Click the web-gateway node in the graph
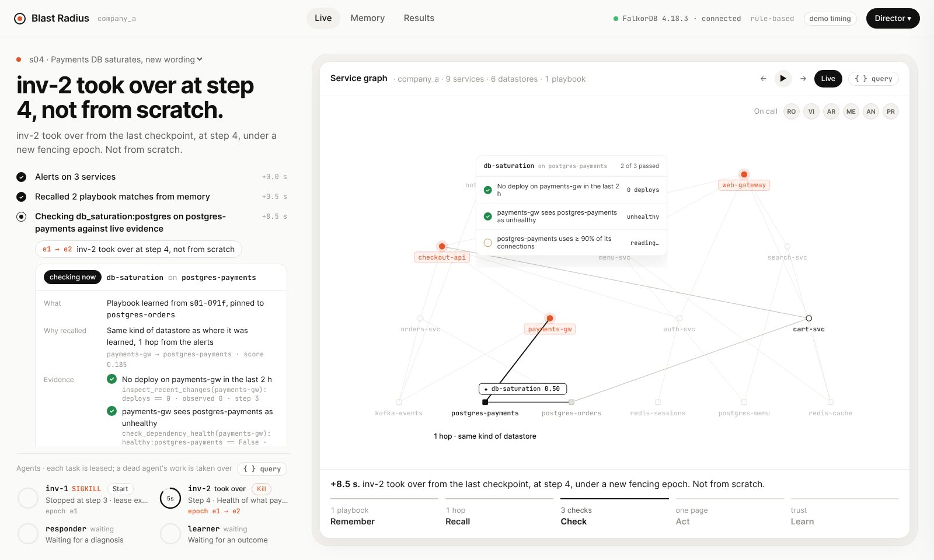Image resolution: width=934 pixels, height=560 pixels. [744, 174]
